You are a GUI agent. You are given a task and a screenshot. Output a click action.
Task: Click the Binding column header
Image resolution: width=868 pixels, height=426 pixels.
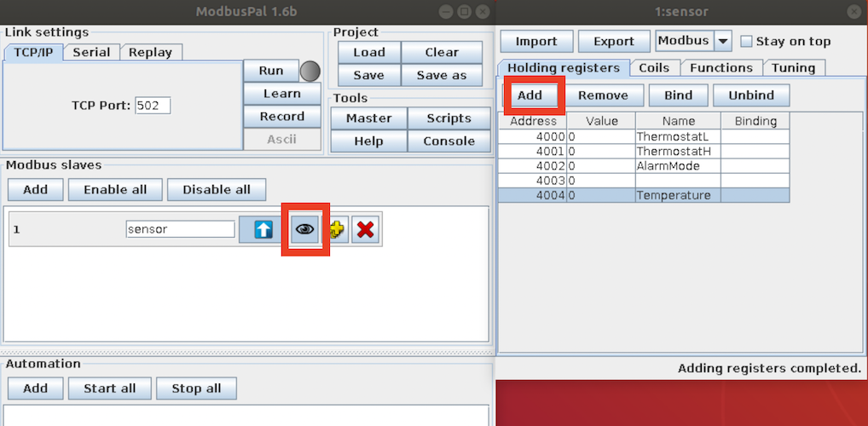click(755, 121)
